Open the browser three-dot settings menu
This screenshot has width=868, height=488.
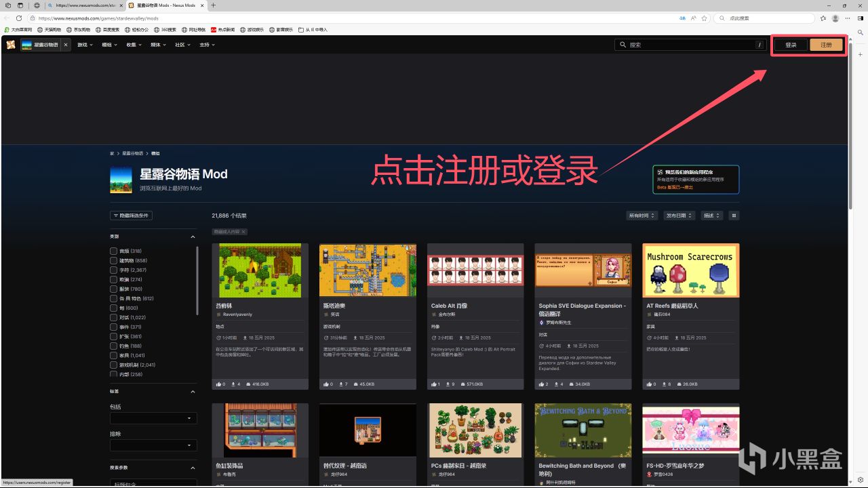click(847, 18)
